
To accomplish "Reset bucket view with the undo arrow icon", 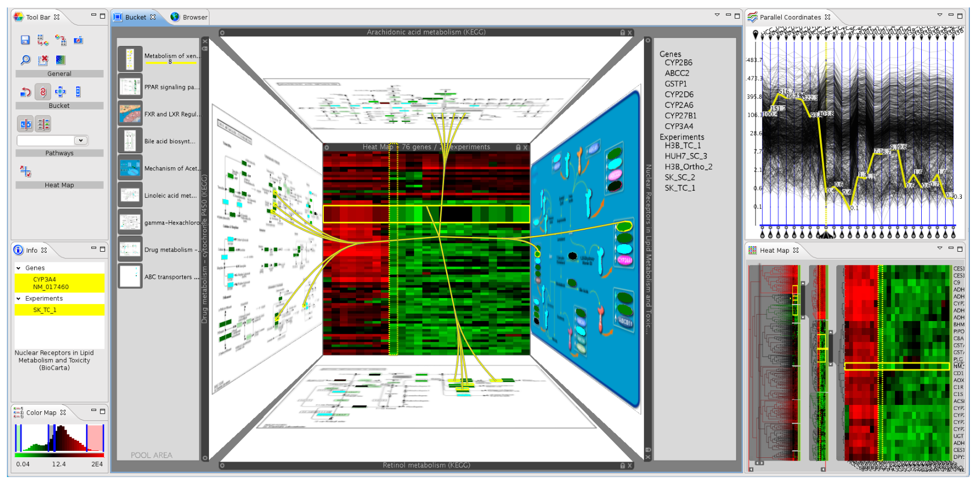I will coord(25,92).
